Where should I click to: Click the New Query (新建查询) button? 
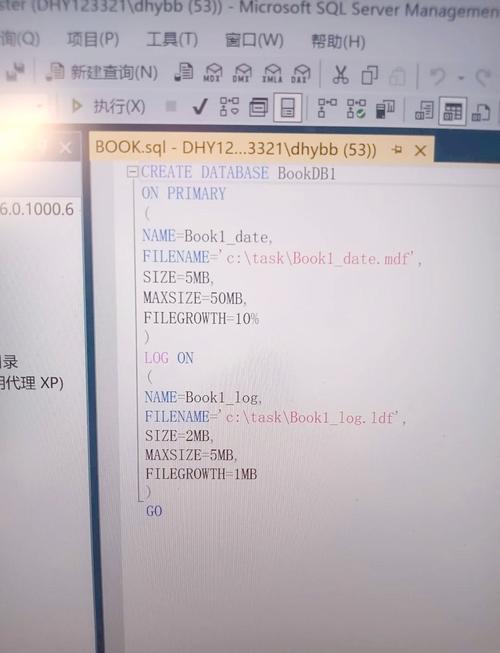tap(102, 72)
